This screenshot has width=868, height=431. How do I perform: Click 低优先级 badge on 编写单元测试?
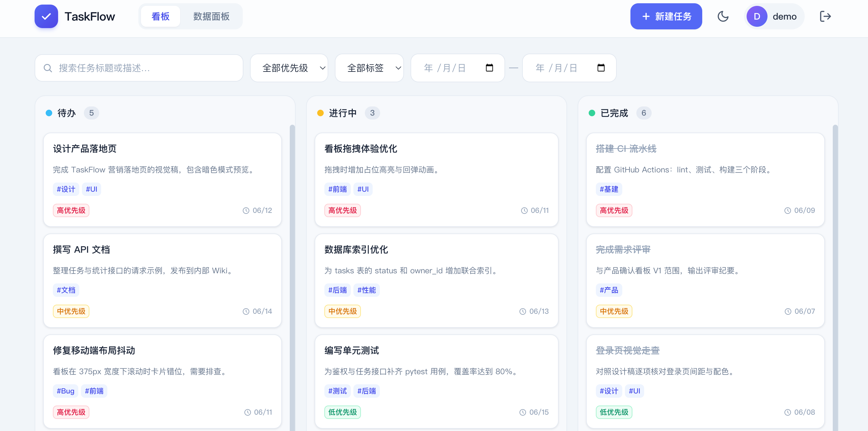pos(342,412)
